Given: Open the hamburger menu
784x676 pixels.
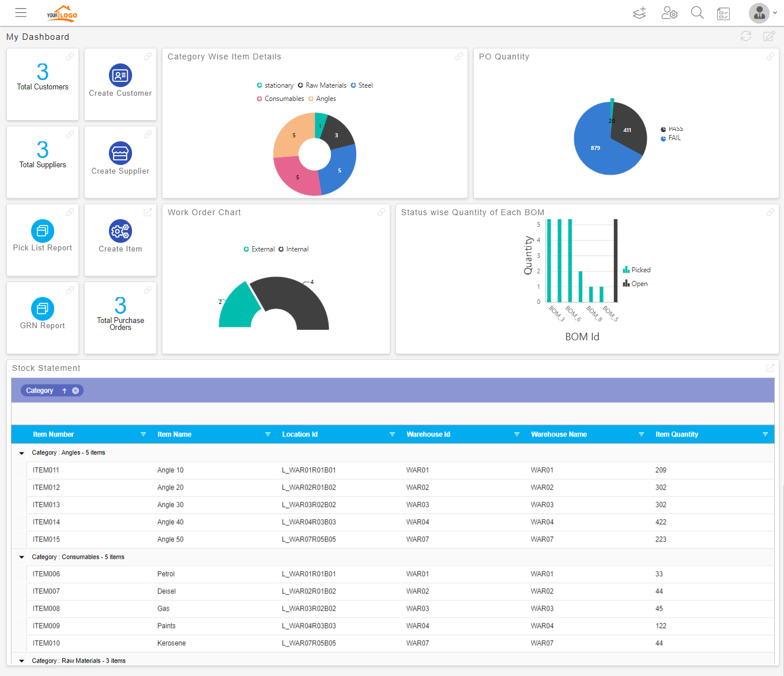Looking at the screenshot, I should (21, 12).
